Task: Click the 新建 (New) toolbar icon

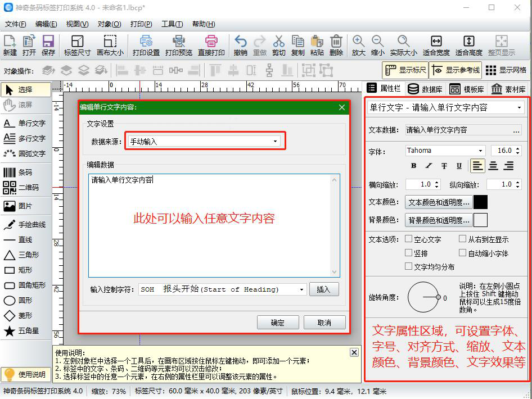Action: (10, 45)
